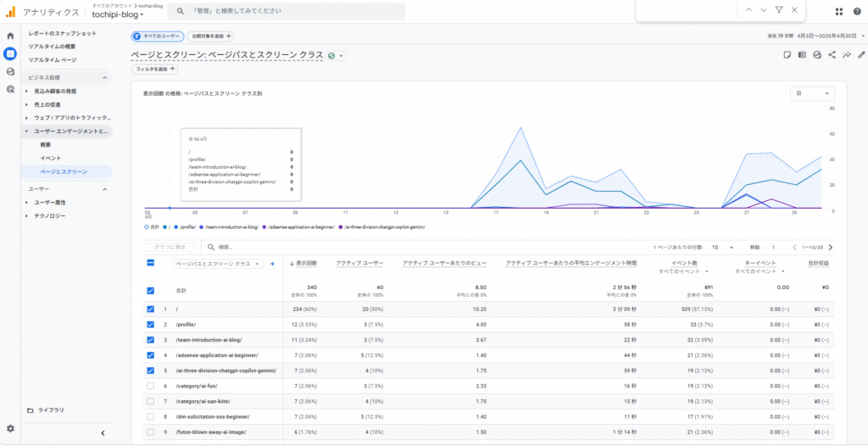Check the /dm-solicitation-sns-beginner/ row checkbox
Viewport: 868px width, 446px height.
150,416
